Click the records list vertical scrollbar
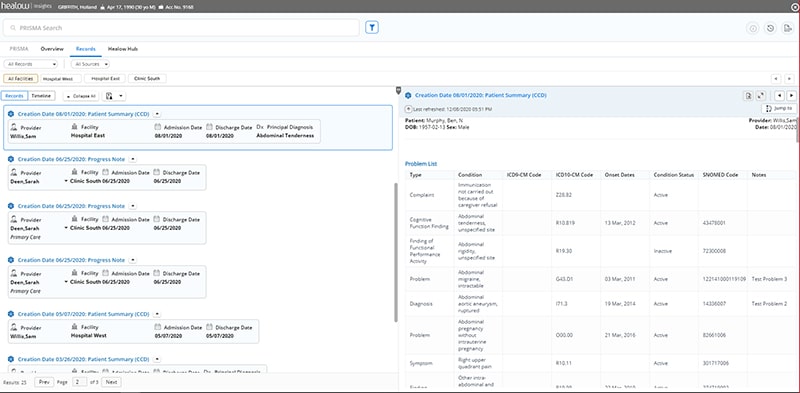 396,253
